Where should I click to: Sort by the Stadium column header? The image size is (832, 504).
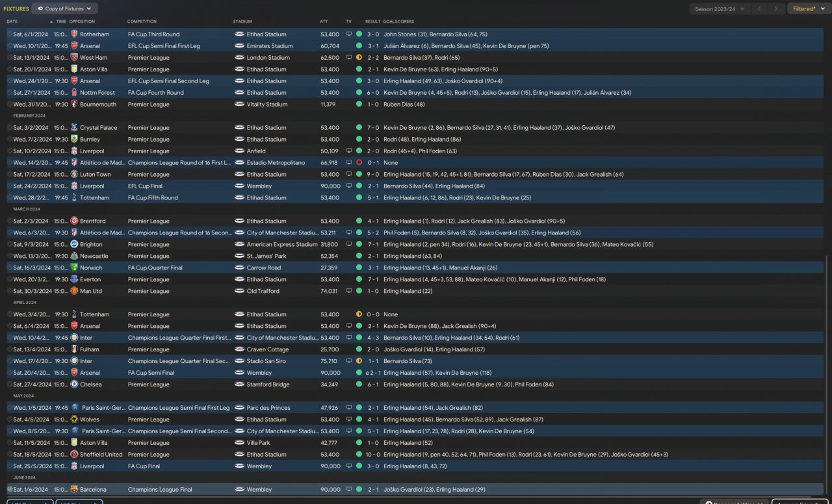(x=242, y=21)
